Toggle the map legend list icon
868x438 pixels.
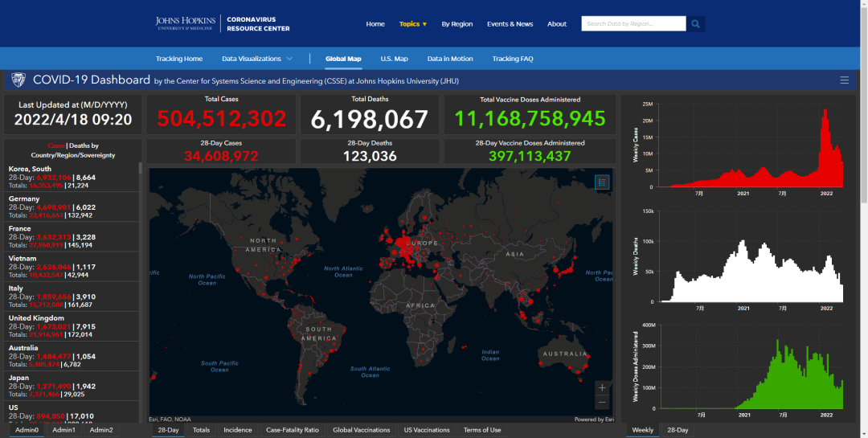(602, 182)
